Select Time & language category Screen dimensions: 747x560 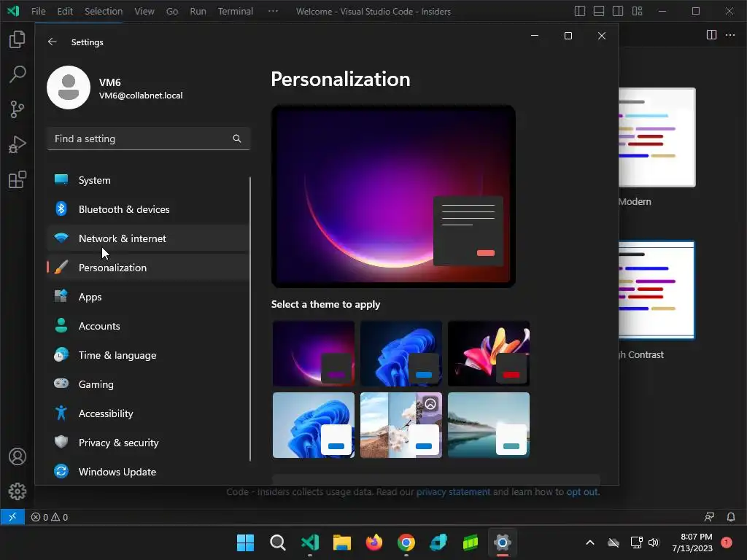pyautogui.click(x=147, y=355)
